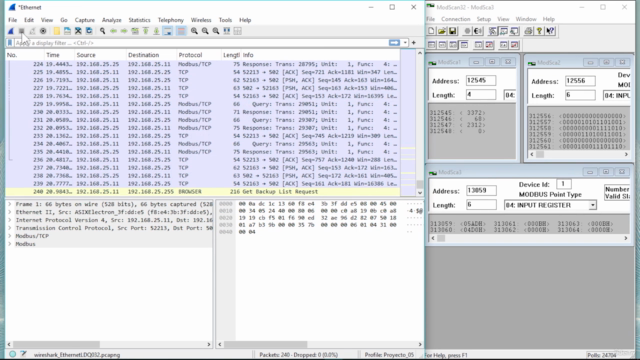Click the ModScan connect icon
This screenshot has width=640, height=360.
(467, 31)
